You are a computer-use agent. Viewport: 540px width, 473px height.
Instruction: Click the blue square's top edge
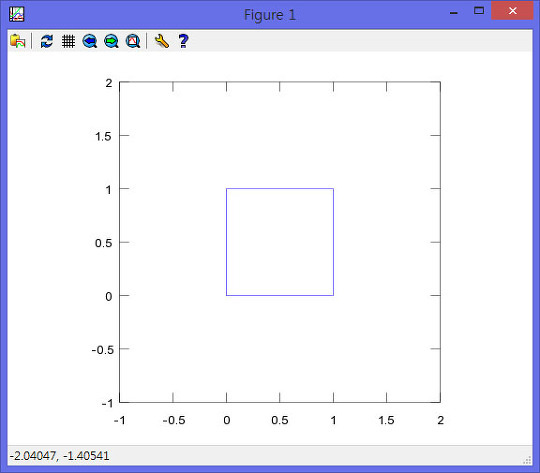click(280, 188)
